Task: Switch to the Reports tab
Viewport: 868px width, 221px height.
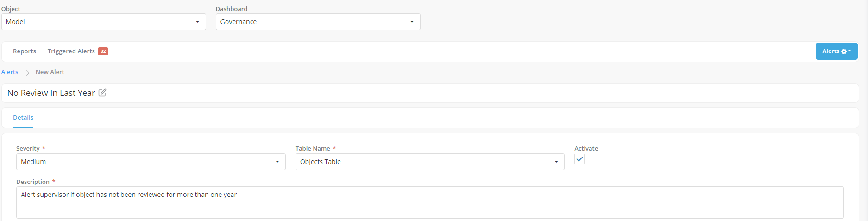Action: tap(25, 51)
